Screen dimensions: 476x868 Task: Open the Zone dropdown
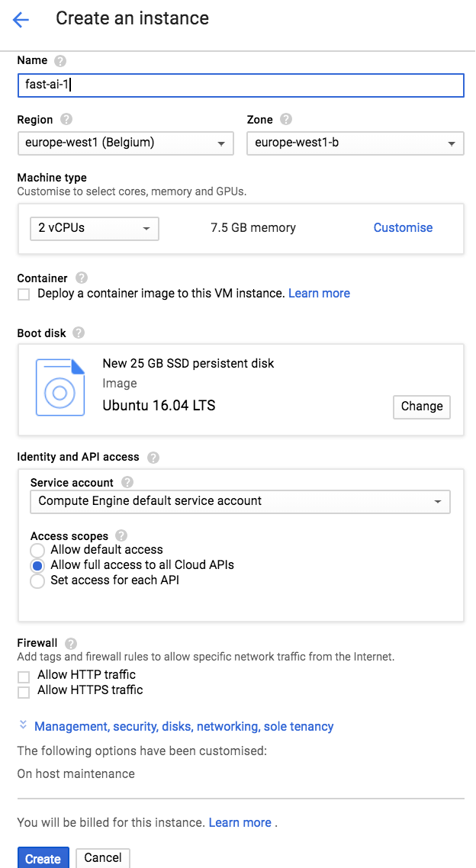tap(355, 143)
